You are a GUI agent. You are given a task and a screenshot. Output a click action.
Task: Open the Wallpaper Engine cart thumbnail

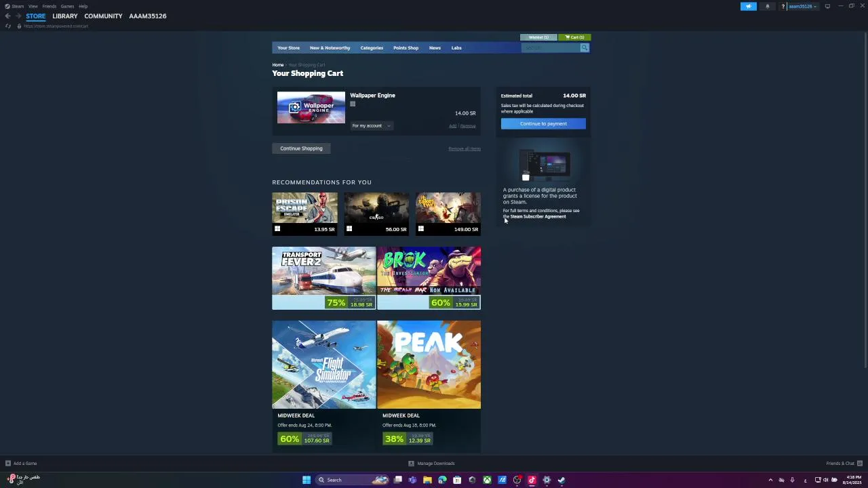click(x=311, y=107)
